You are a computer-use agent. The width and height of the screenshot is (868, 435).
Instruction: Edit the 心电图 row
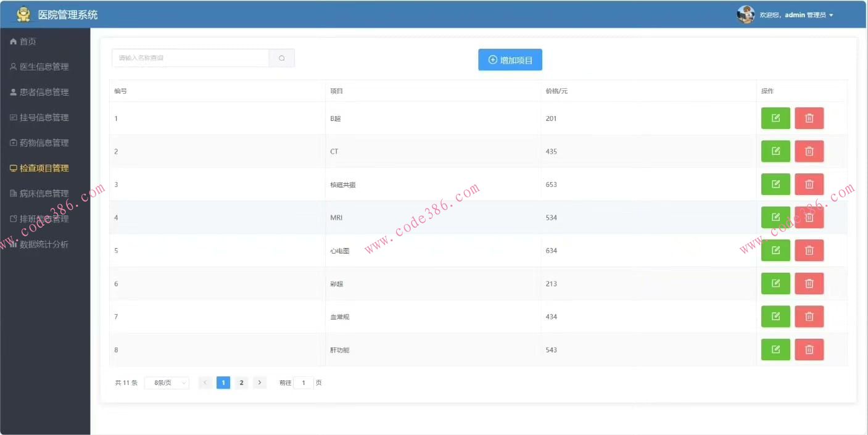point(775,250)
